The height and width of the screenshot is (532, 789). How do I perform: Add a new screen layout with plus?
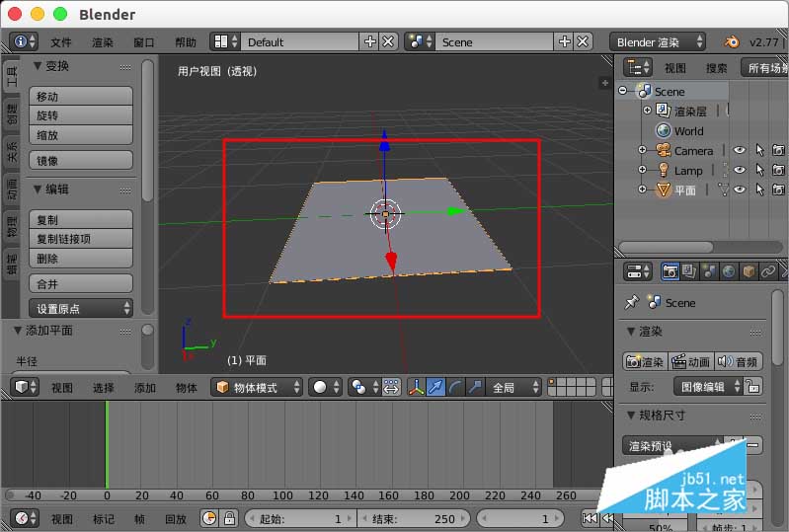(370, 41)
